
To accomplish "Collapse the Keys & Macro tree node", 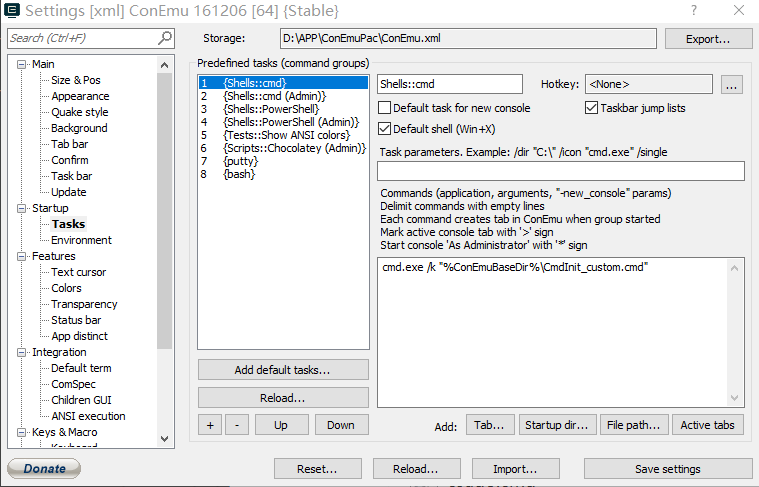I will pyautogui.click(x=21, y=432).
